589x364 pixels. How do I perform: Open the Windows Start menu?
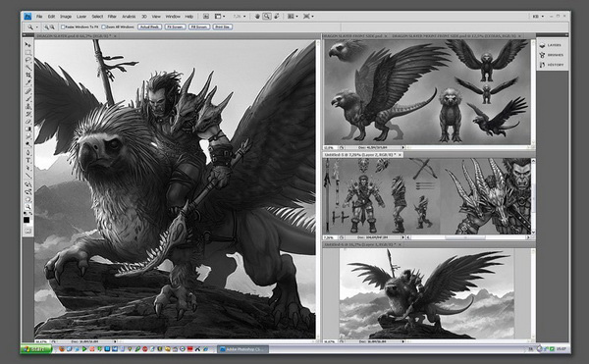[x=36, y=349]
